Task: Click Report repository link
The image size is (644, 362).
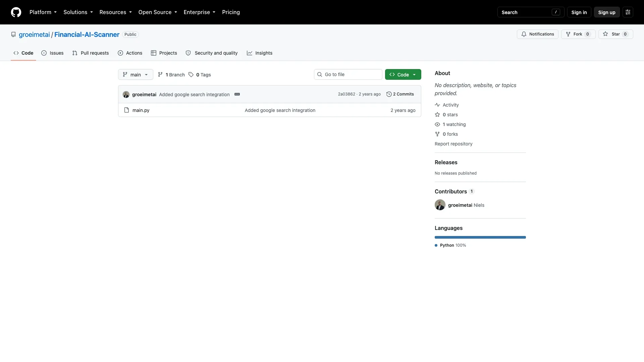Action: pyautogui.click(x=453, y=144)
